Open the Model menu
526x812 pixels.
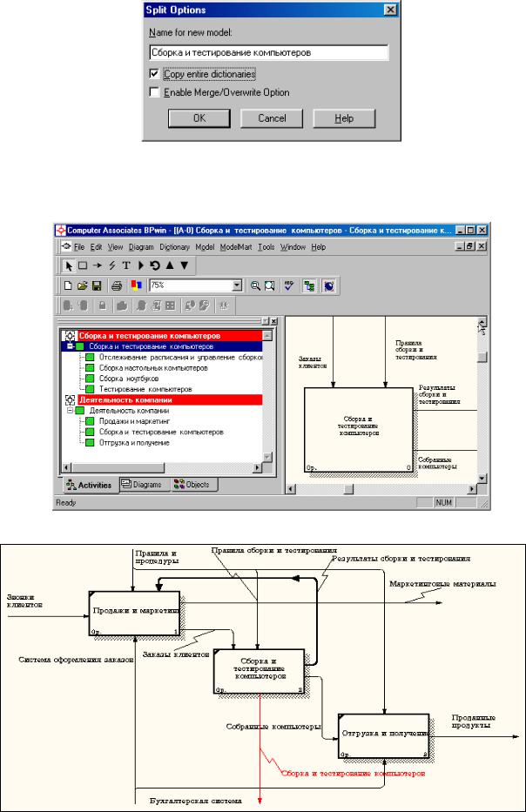click(x=205, y=247)
